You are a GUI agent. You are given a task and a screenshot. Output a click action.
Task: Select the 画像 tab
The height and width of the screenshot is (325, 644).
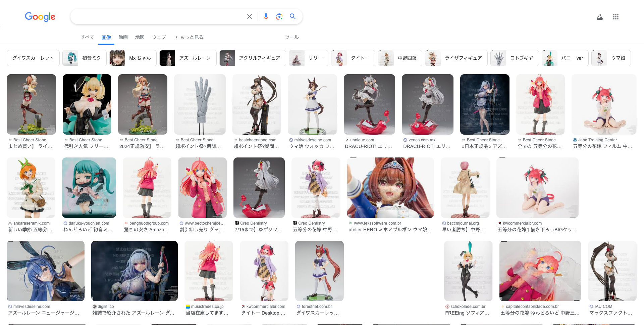point(106,37)
